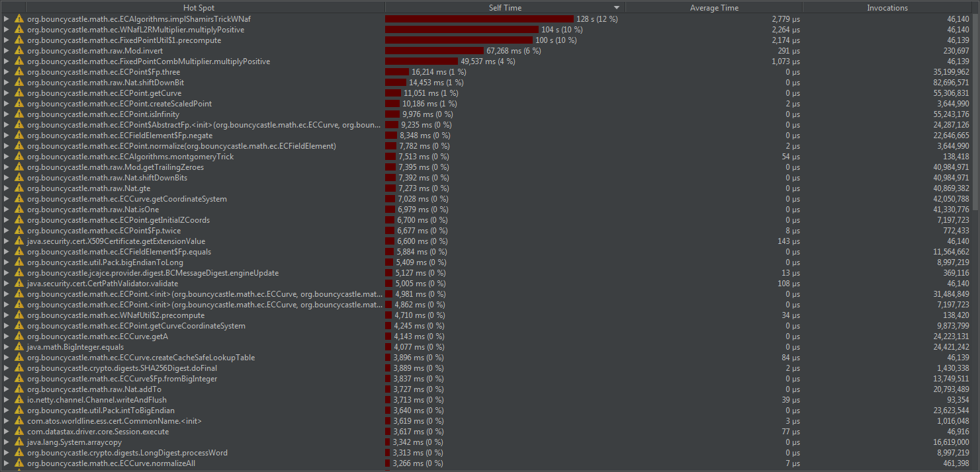This screenshot has height=472, width=980.
Task: Click the warning icon beside SHA256Digest.doFinal
Action: tap(19, 368)
